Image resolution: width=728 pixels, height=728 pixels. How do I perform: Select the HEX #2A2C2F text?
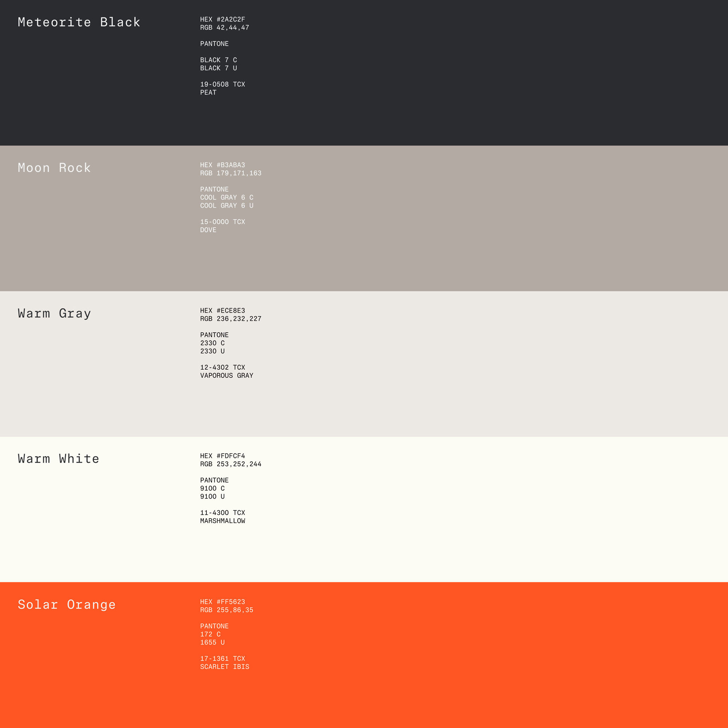coord(222,19)
